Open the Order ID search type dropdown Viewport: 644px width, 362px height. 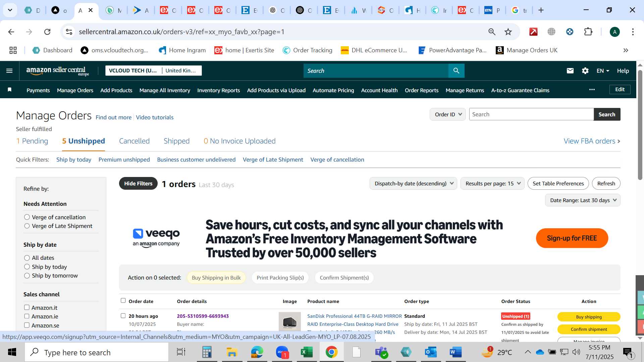(448, 114)
